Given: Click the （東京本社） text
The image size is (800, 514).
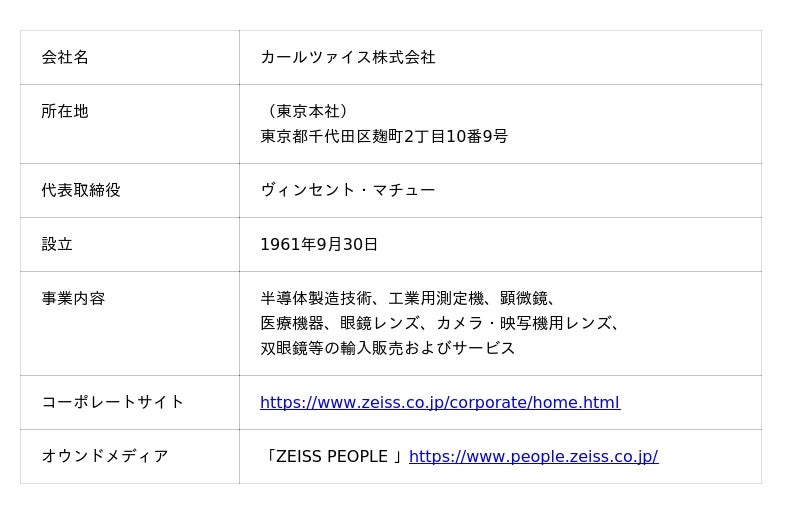Looking at the screenshot, I should (x=308, y=112).
